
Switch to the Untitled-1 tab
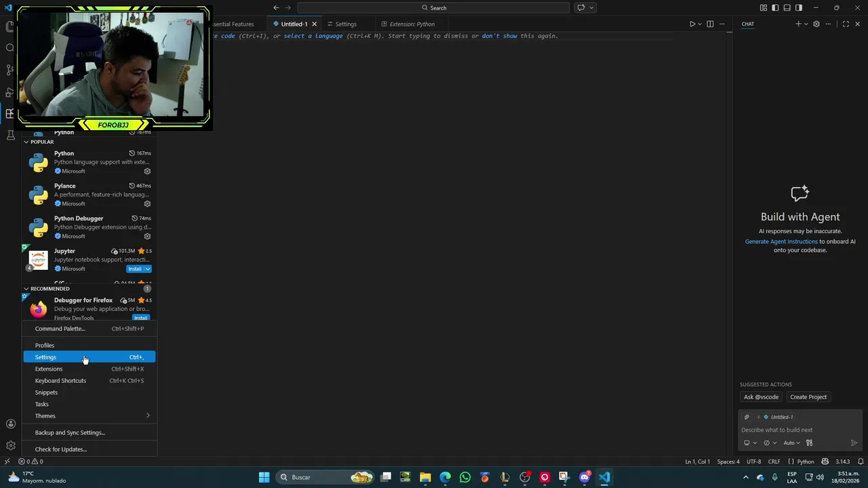coord(294,24)
